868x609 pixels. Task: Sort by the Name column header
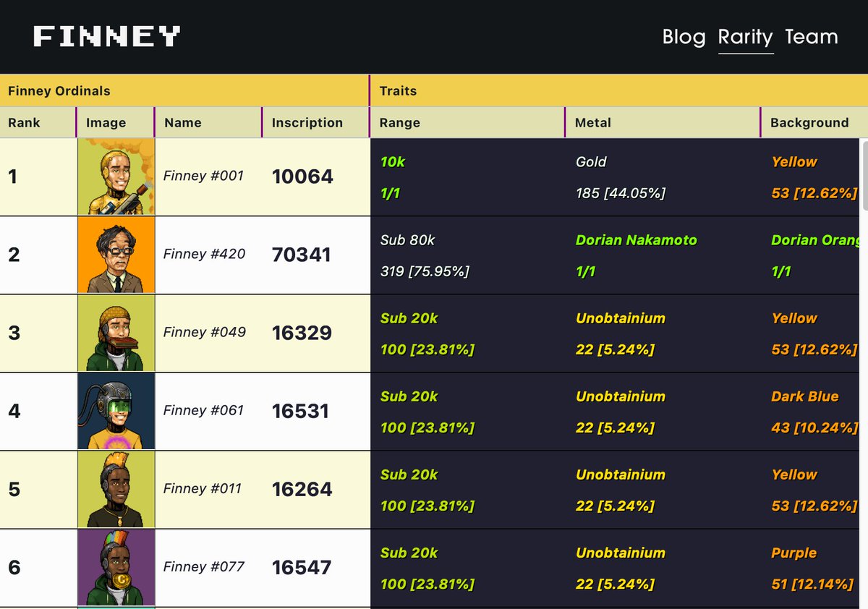coord(208,122)
